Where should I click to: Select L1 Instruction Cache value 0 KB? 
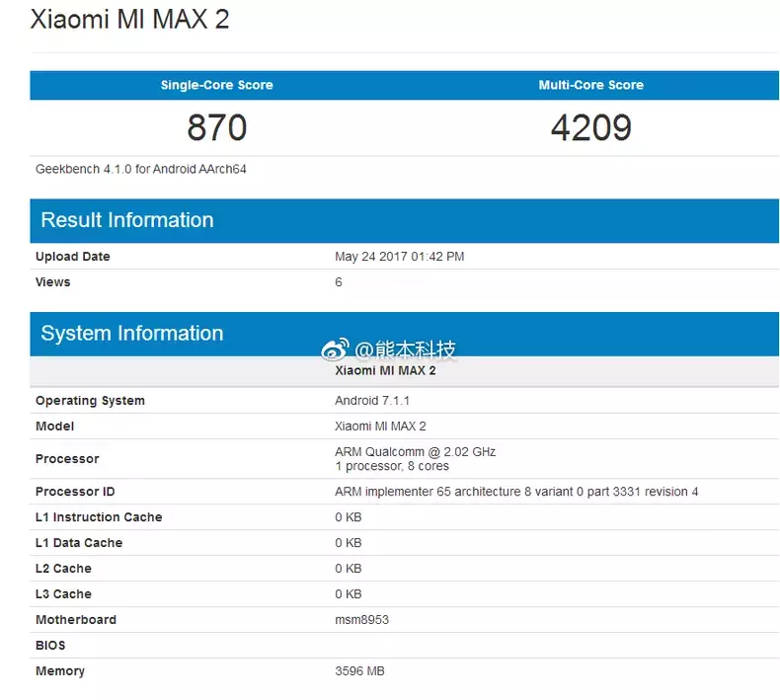(x=349, y=517)
